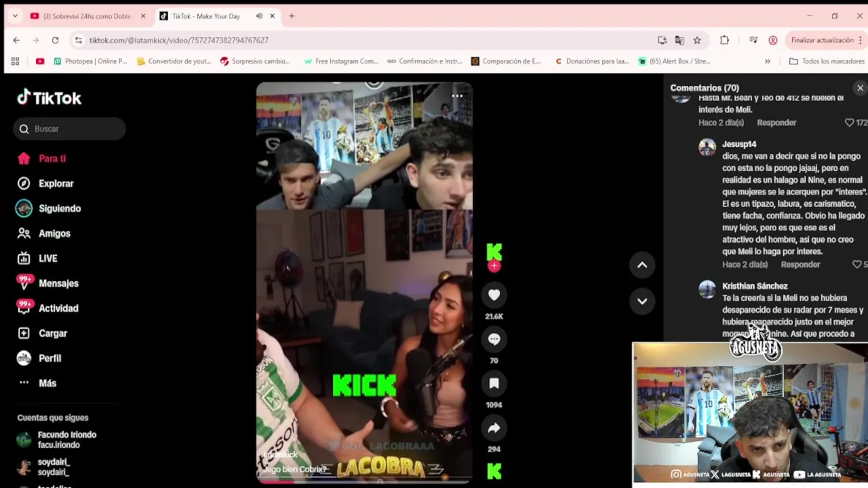Expand the Más options menu
This screenshot has width=868, height=488.
(x=37, y=383)
